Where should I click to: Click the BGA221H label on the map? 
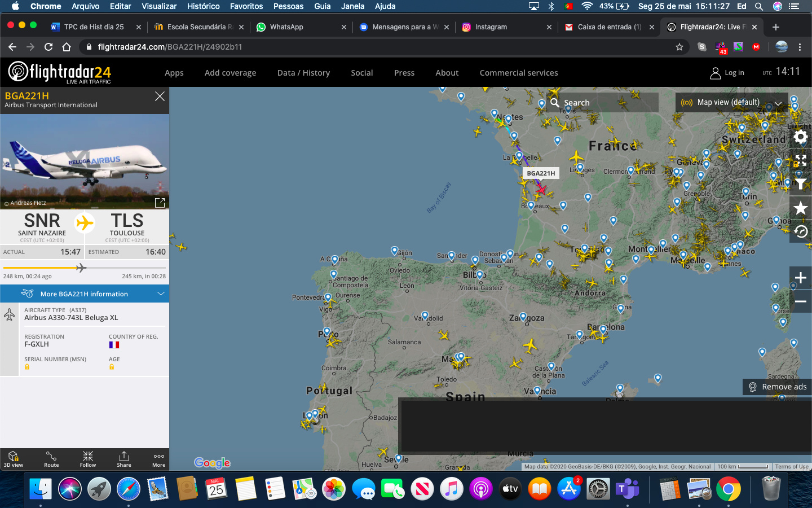coord(541,173)
